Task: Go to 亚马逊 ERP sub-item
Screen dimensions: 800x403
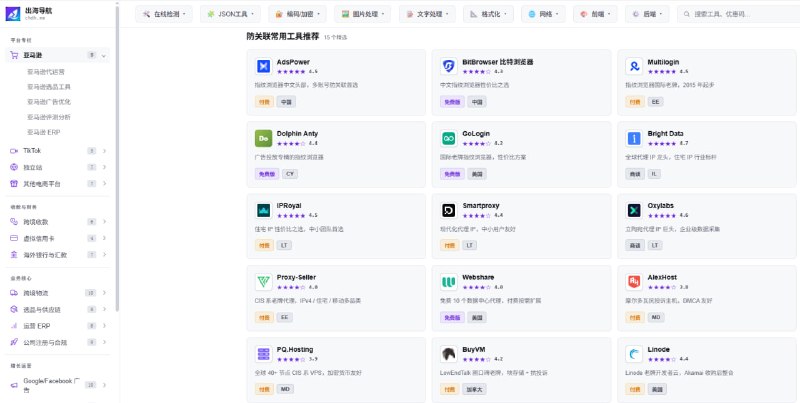Action: click(44, 132)
